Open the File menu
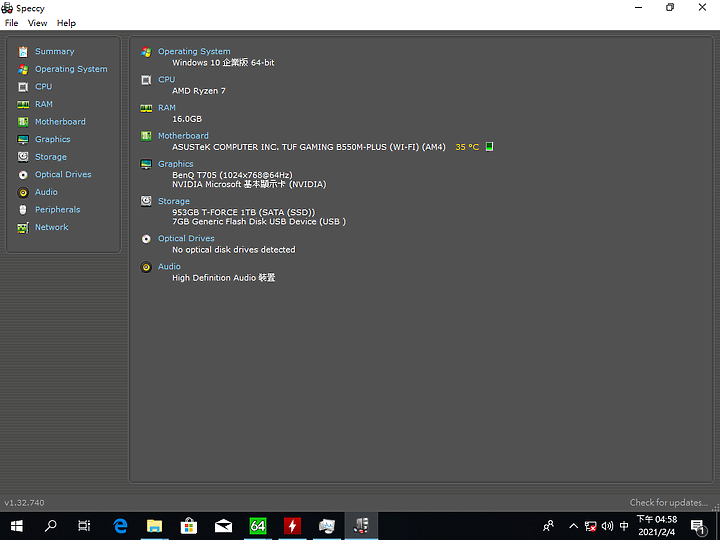 point(11,23)
